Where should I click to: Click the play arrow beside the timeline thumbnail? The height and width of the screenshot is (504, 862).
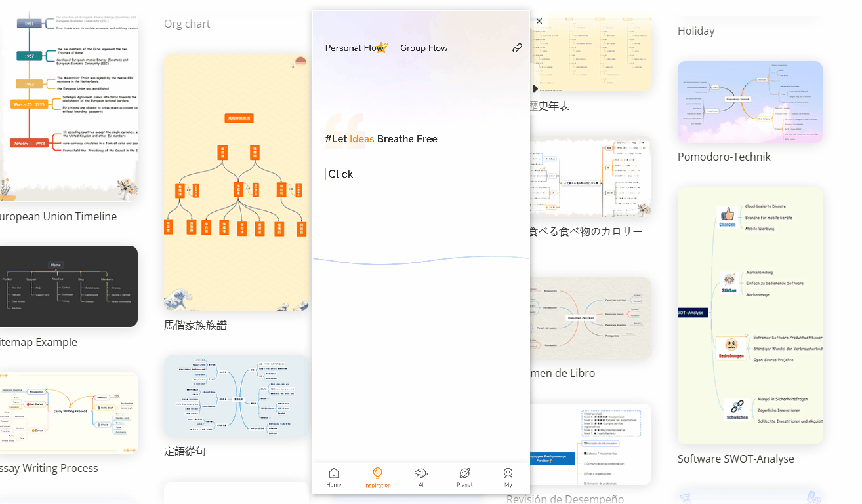[x=536, y=87]
